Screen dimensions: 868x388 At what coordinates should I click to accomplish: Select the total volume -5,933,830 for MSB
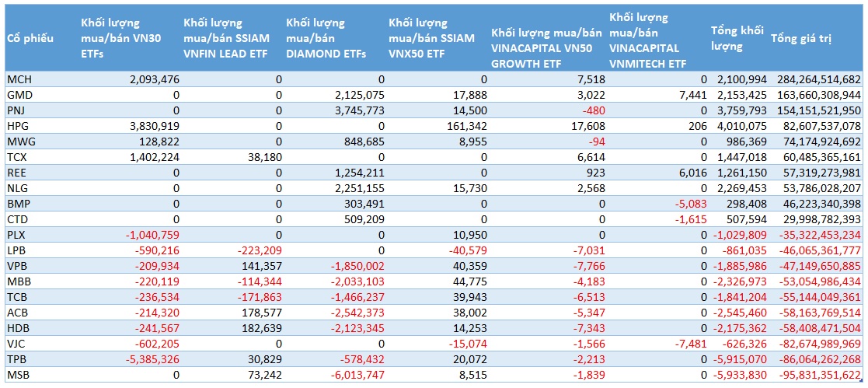[x=741, y=373]
